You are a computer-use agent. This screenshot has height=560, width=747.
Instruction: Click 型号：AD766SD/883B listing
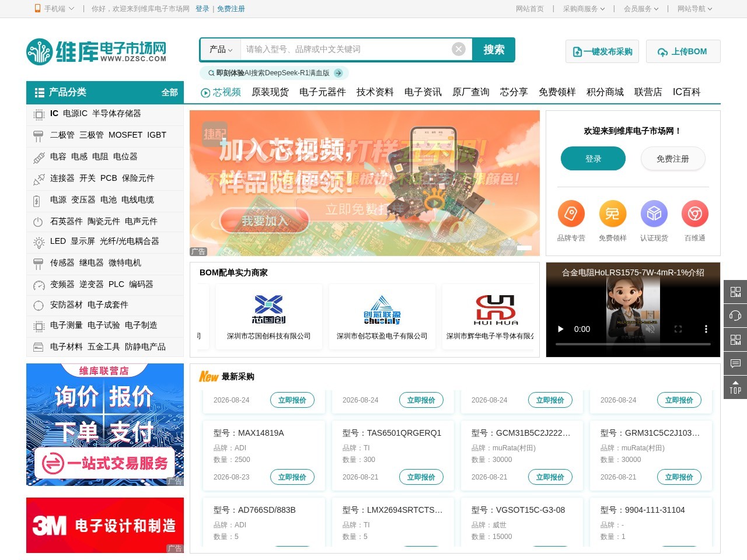254,510
